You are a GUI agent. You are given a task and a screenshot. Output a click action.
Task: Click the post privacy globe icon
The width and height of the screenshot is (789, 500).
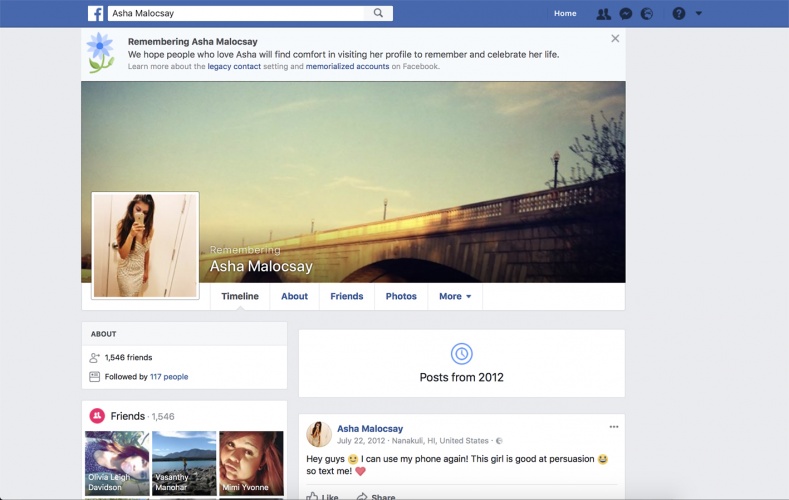coord(499,441)
